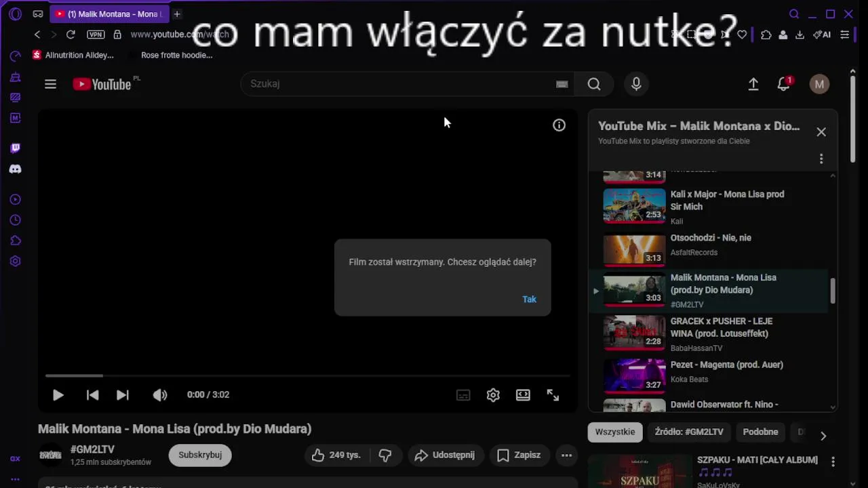Screen dimensions: 868x488
Task: Play Kali x Major Mona Lisa
Action: point(709,206)
